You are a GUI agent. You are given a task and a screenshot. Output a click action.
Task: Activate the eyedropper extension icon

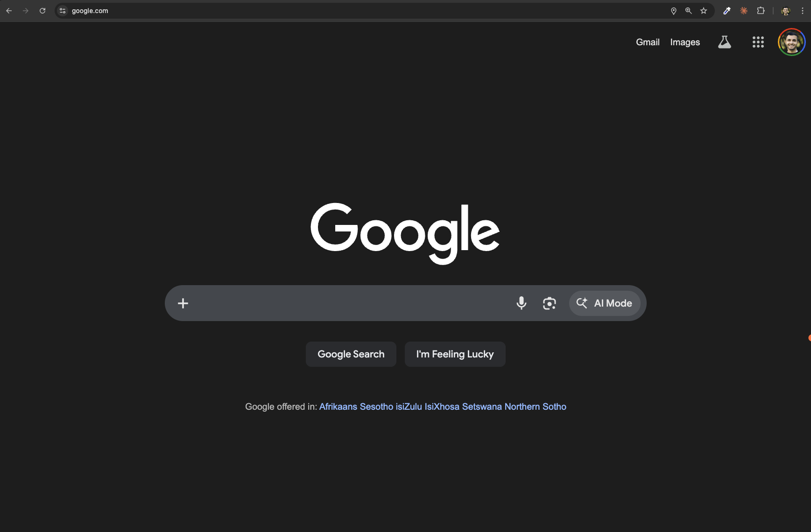727,11
